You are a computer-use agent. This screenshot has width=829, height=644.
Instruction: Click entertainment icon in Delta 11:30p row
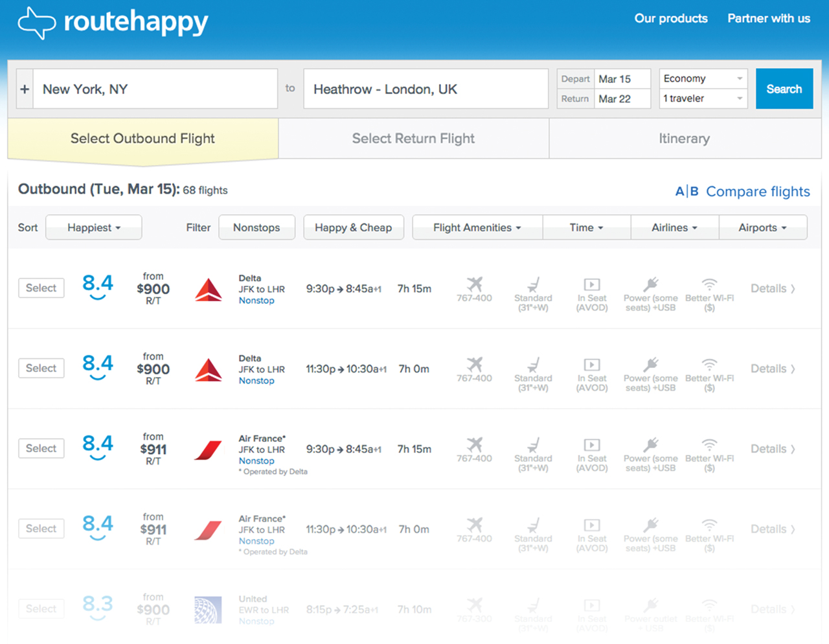(x=592, y=365)
